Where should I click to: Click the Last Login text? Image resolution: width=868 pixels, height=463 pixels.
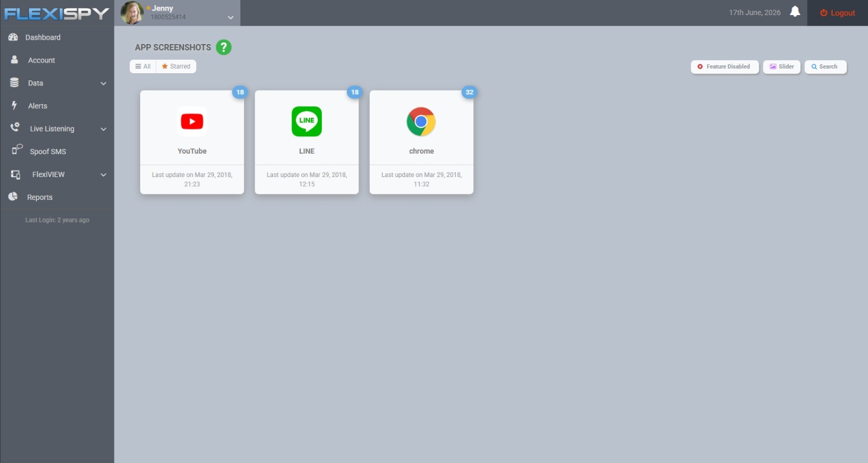tap(58, 220)
